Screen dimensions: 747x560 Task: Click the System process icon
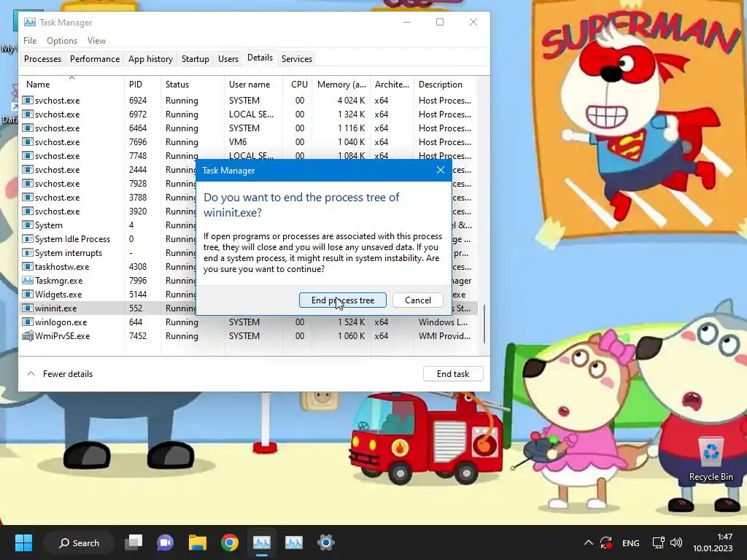click(x=28, y=225)
